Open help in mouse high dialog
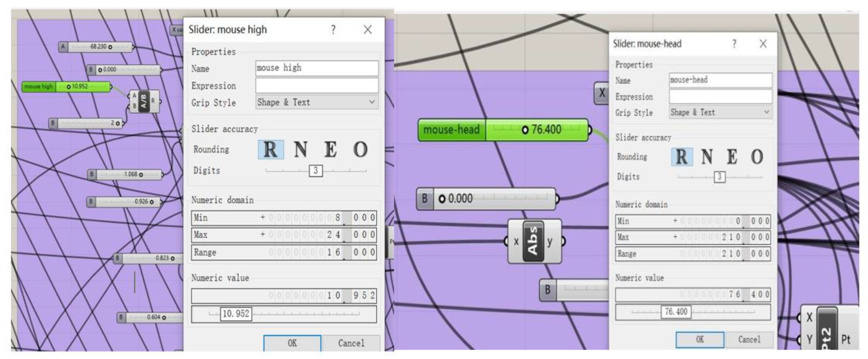 click(x=333, y=30)
